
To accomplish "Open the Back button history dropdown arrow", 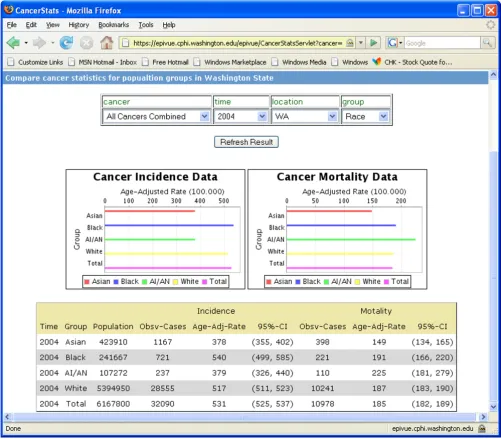I will 26,43.
